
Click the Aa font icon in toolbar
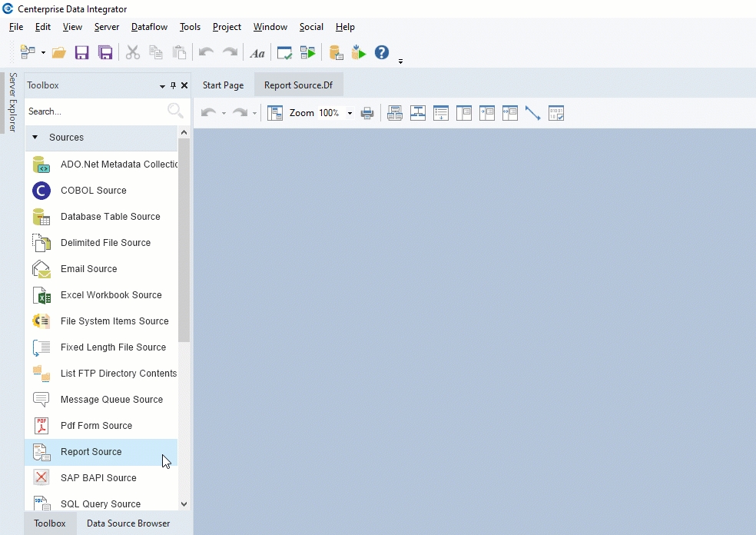point(257,53)
